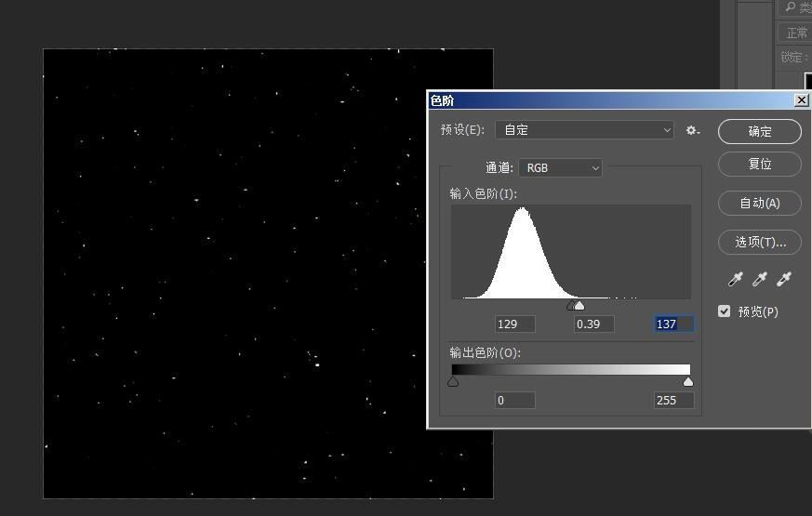Click the output gradient bar
The image size is (812, 516).
(x=571, y=369)
